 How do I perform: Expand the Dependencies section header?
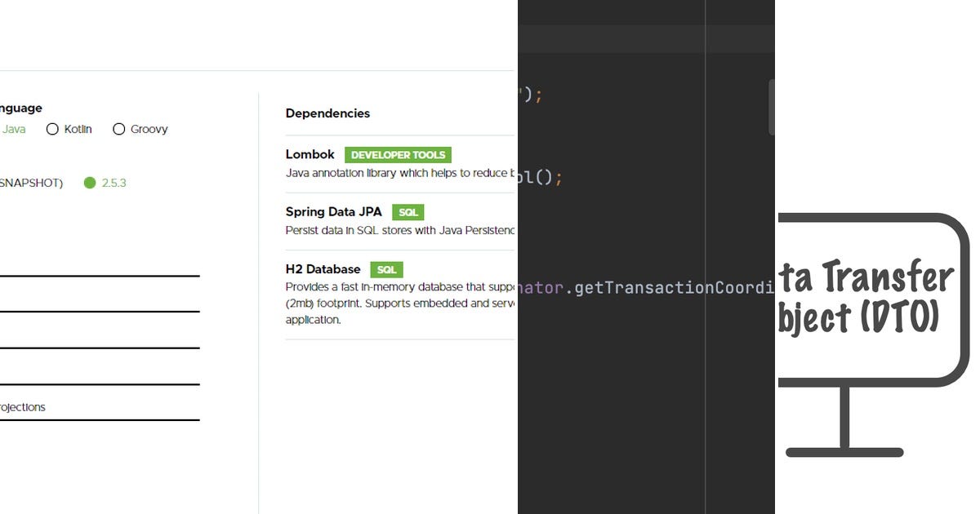(327, 113)
